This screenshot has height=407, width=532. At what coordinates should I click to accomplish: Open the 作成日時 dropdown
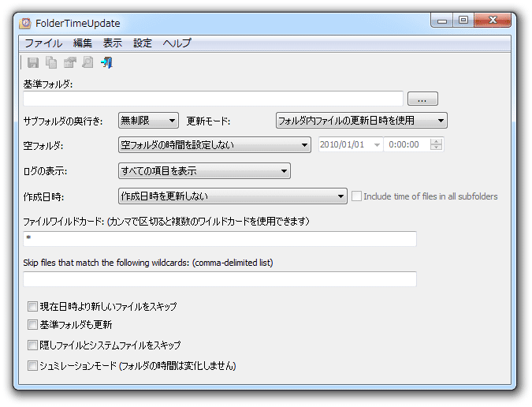(233, 196)
